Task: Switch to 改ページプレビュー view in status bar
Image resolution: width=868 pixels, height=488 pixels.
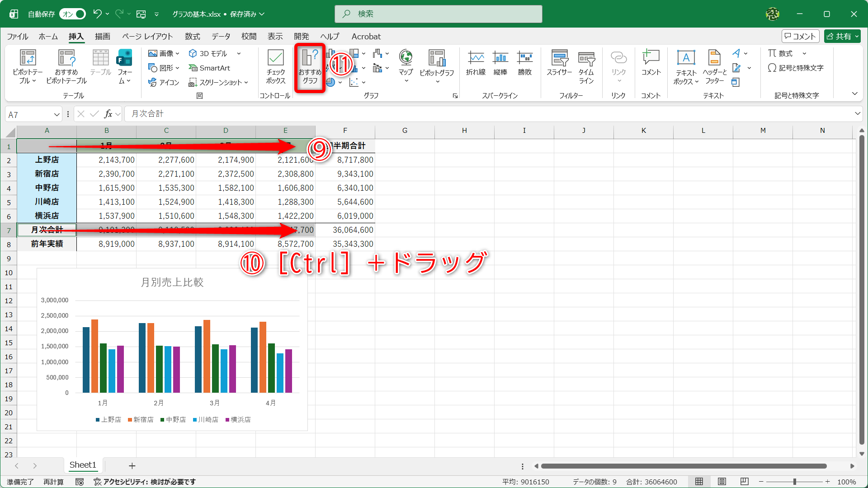Action: click(x=744, y=482)
